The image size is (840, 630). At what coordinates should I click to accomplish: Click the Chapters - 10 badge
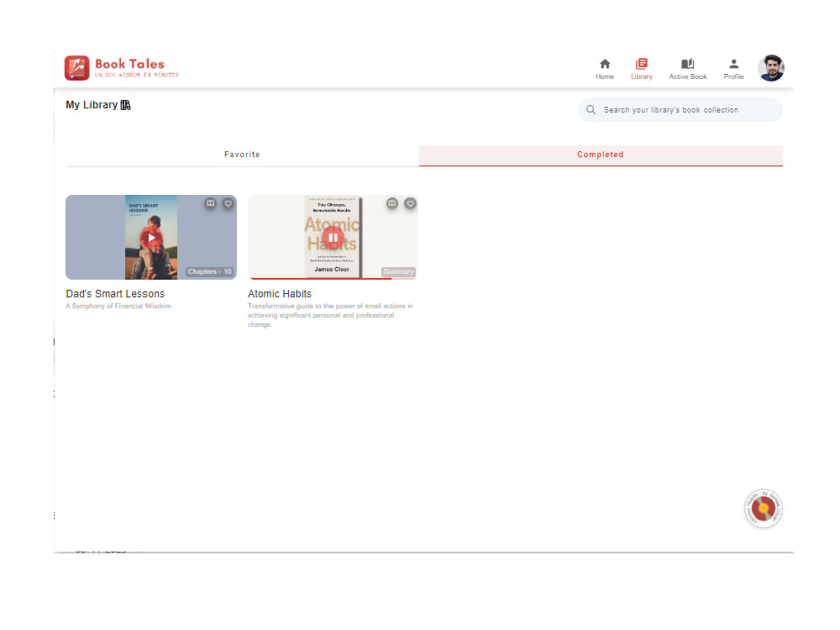pos(209,271)
